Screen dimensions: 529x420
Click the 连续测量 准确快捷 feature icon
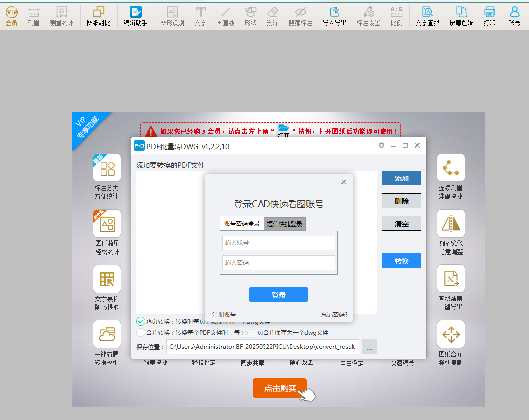451,168
